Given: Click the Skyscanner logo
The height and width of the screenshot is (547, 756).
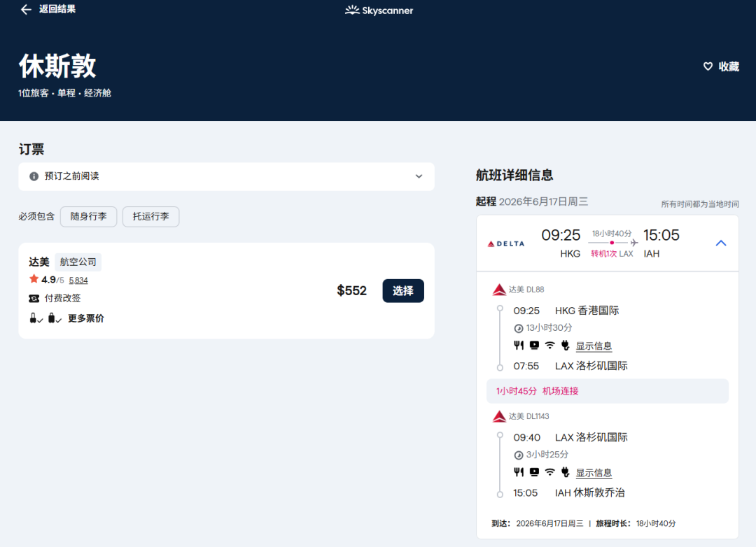Looking at the screenshot, I should pos(379,10).
